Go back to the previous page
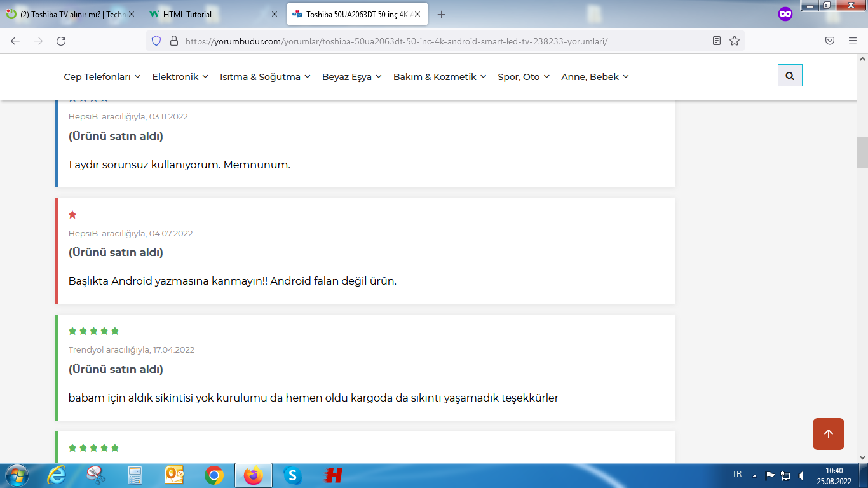868x488 pixels. 15,41
